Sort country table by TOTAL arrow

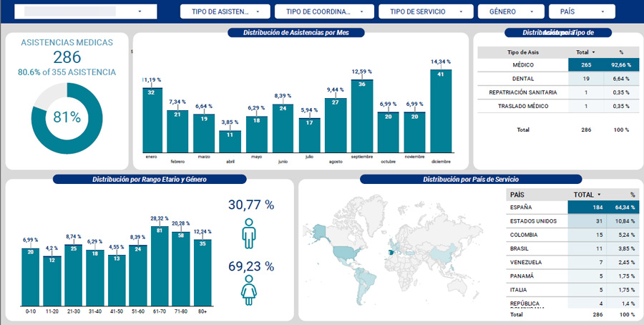599,195
